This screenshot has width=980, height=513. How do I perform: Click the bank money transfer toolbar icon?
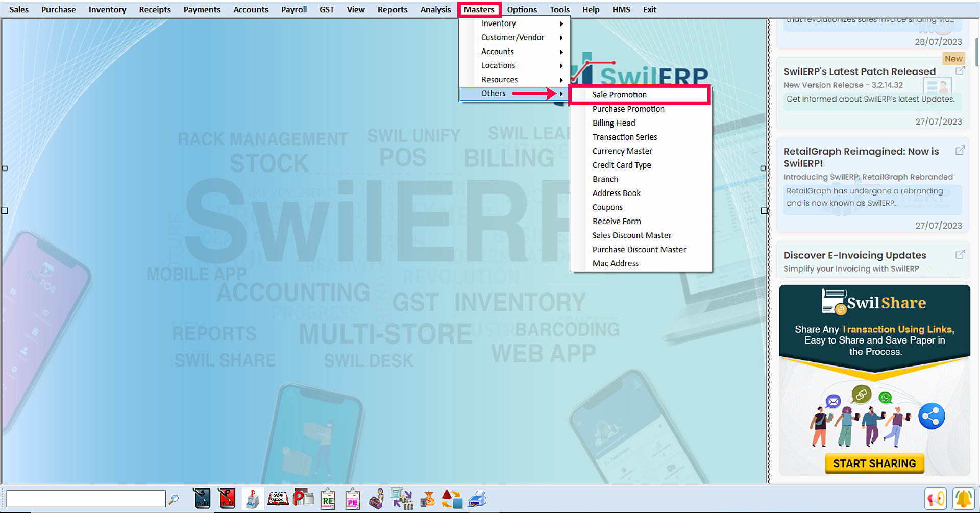(402, 499)
